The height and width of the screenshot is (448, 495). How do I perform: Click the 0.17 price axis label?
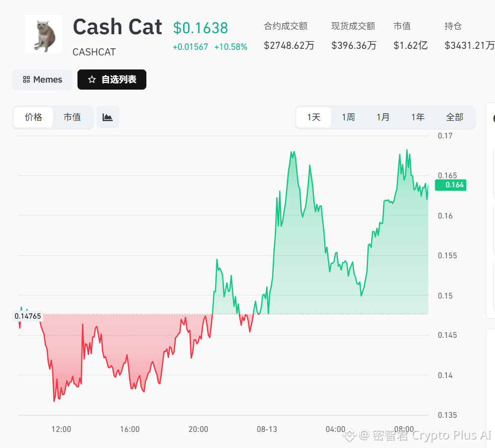(x=445, y=136)
